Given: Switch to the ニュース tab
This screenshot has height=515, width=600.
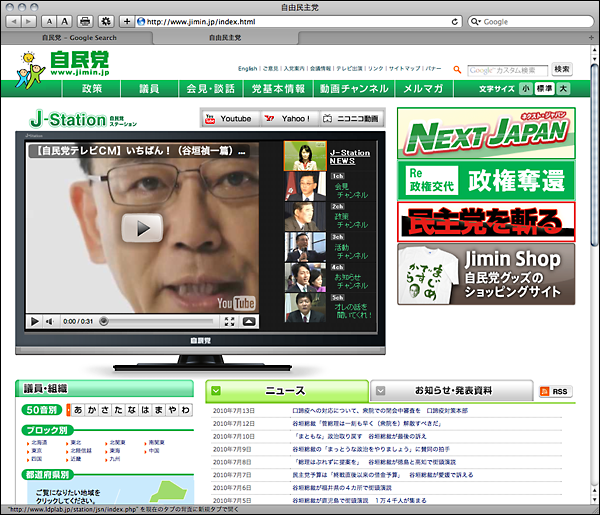Looking at the screenshot, I should pos(286,391).
